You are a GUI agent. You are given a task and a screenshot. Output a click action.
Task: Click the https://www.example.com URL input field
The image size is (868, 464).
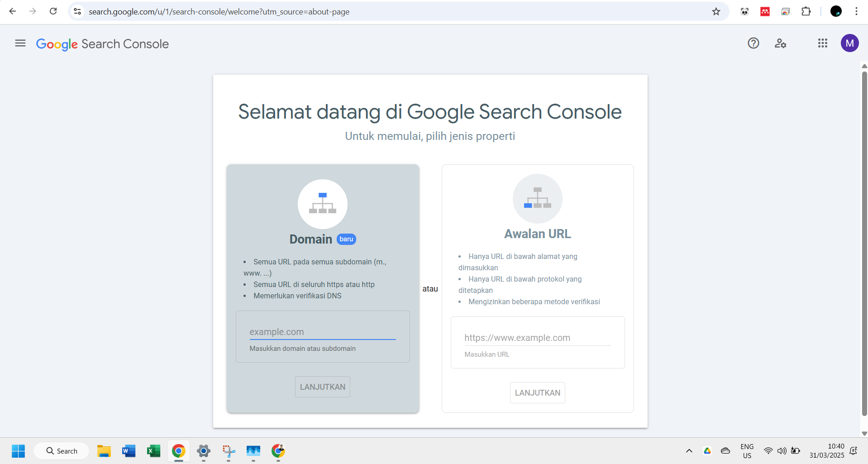538,338
